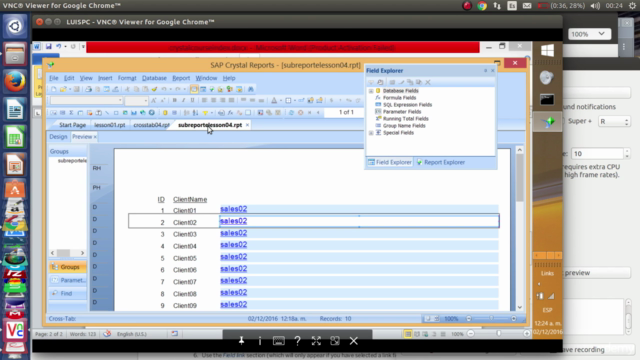Open the Find panel button
Viewport: 640px width, 360px height.
tap(67, 293)
